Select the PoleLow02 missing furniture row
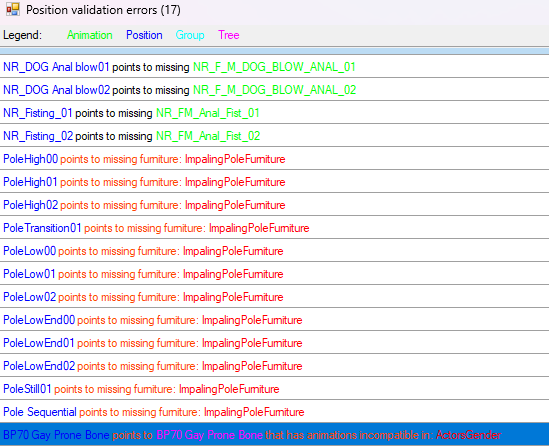 pyautogui.click(x=274, y=297)
